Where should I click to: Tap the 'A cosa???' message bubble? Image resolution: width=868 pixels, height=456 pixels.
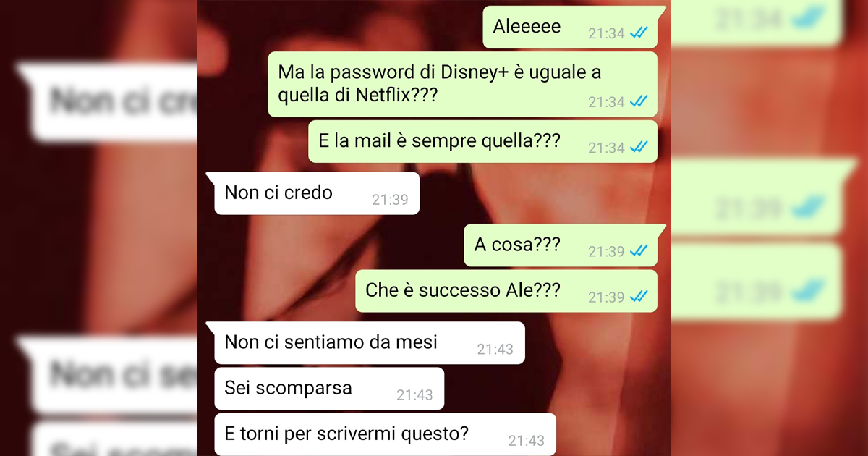point(563,245)
